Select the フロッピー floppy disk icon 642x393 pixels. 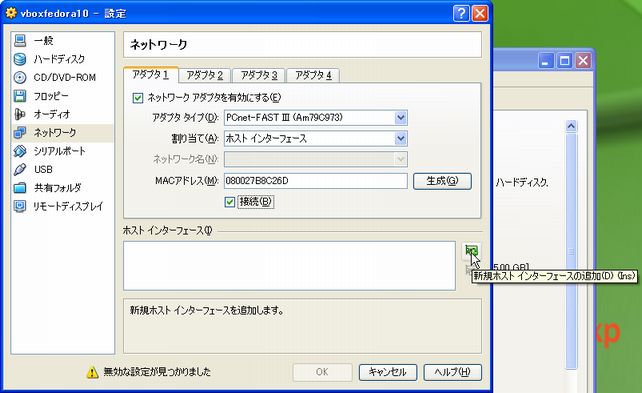point(20,96)
